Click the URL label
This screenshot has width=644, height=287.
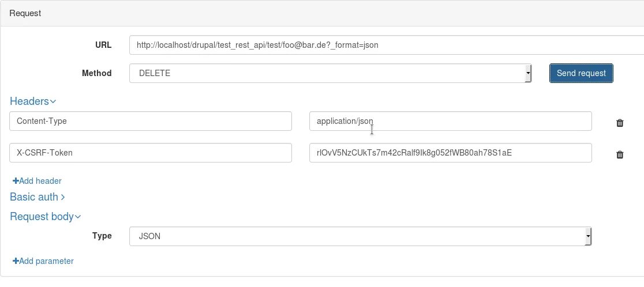[x=103, y=45]
